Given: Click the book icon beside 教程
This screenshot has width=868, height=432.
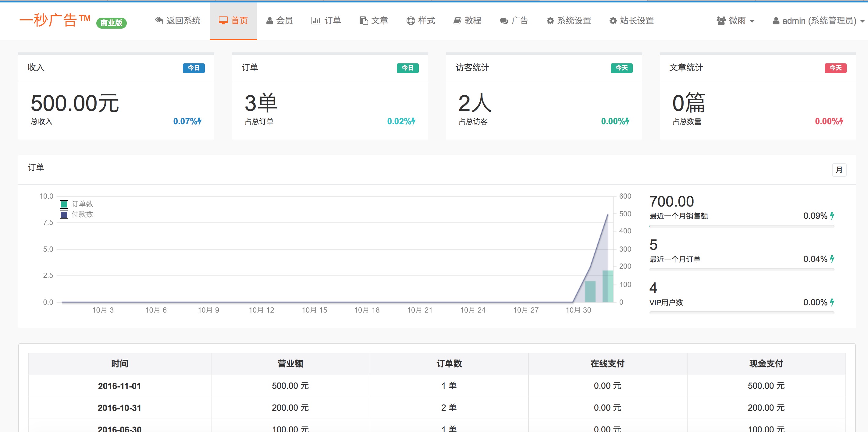Looking at the screenshot, I should (x=457, y=21).
